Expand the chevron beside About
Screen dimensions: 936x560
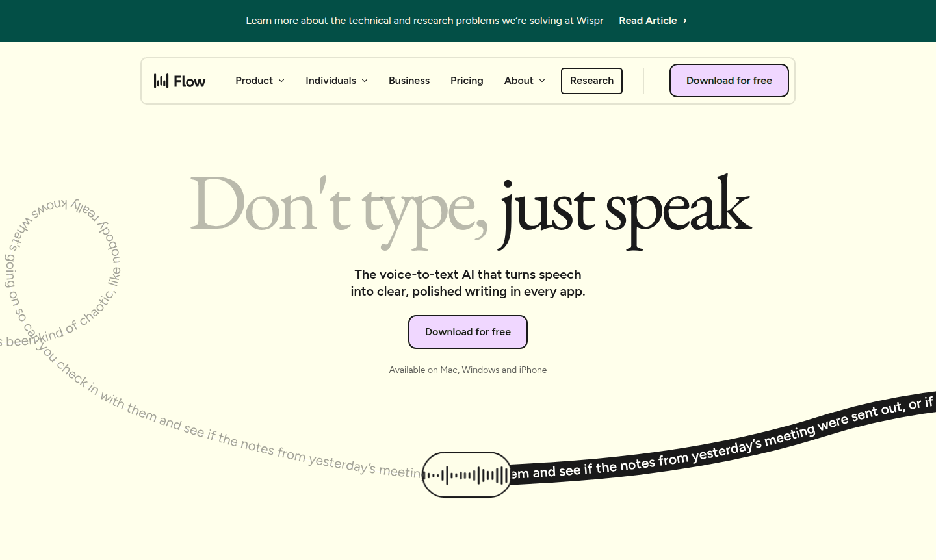click(x=542, y=81)
